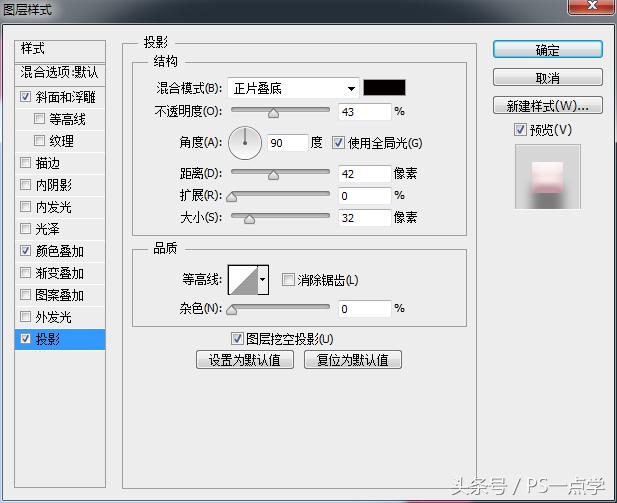Image resolution: width=617 pixels, height=503 pixels.
Task: Enable the 外发光 checkbox
Action: 26,316
